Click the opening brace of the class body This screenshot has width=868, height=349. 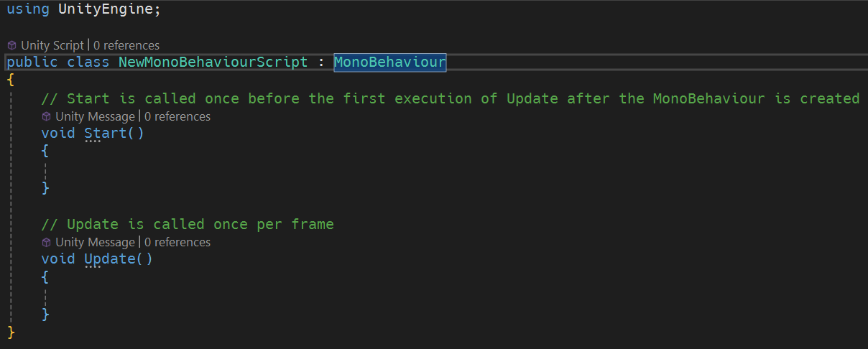pyautogui.click(x=11, y=80)
